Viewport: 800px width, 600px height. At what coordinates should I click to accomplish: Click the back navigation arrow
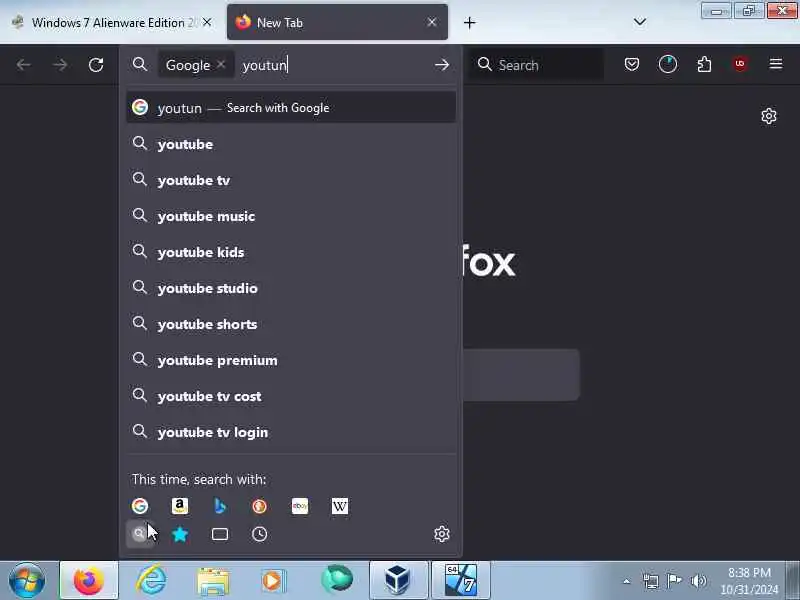pyautogui.click(x=23, y=65)
